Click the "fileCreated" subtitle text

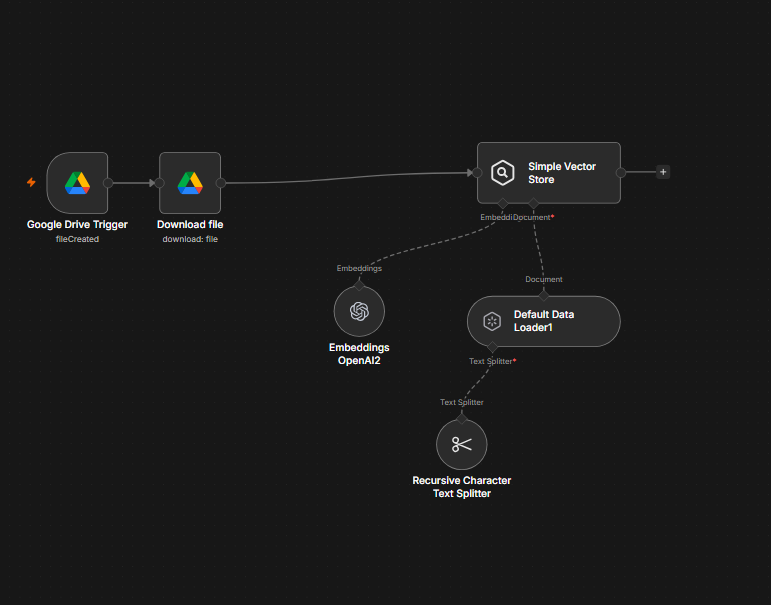click(x=77, y=239)
